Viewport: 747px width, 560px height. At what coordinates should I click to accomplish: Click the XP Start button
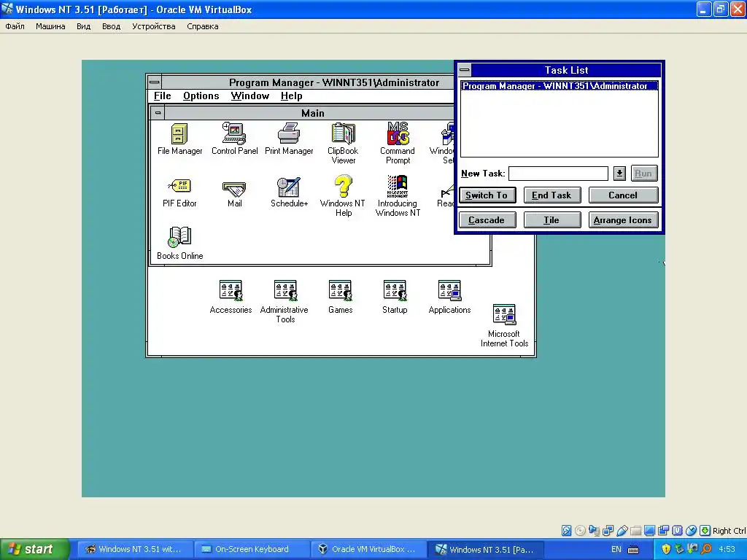tap(34, 550)
